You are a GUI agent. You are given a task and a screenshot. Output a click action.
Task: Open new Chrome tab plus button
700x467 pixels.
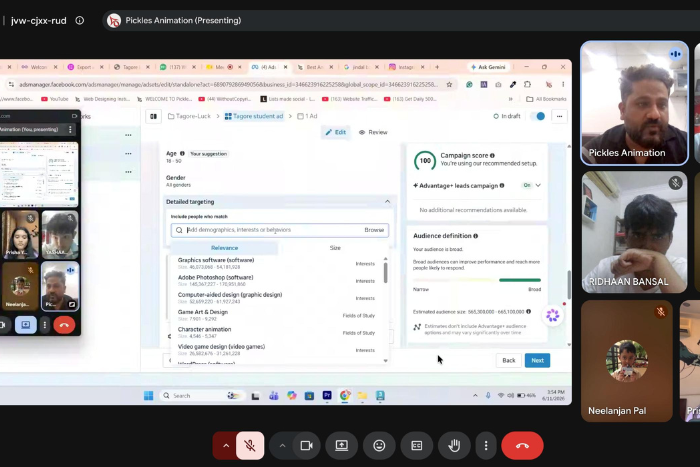[x=437, y=67]
